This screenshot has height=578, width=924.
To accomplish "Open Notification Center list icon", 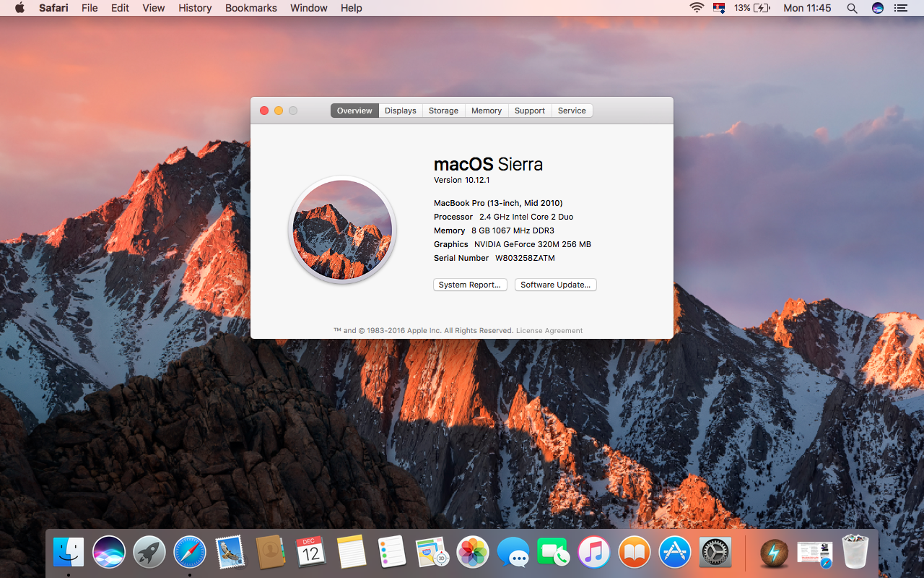I will pos(900,8).
